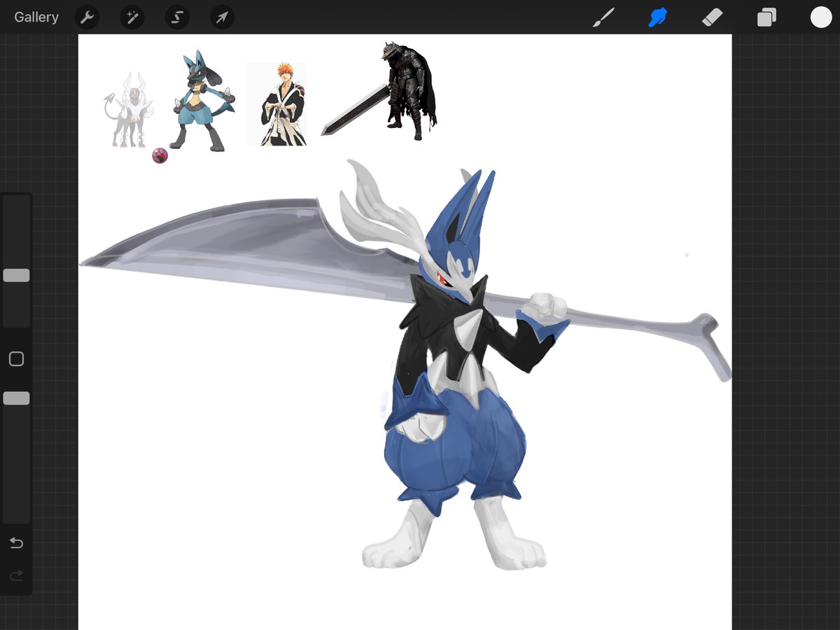Undo the last stroke
The width and height of the screenshot is (840, 630).
(16, 543)
